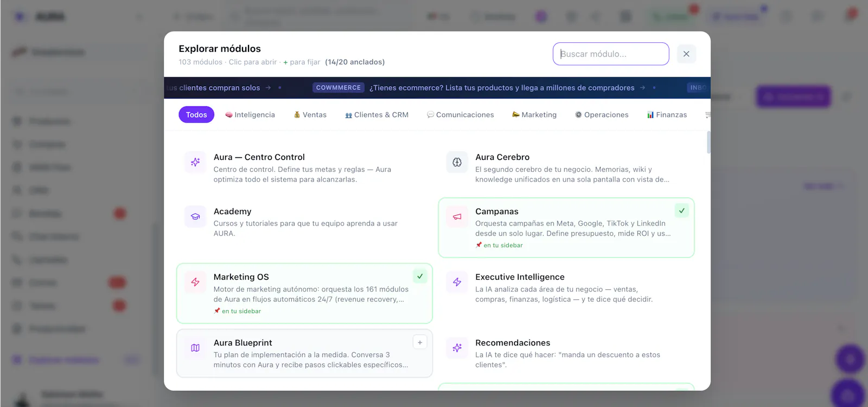Open the 'Aura — Centro Control' module title
868x407 pixels.
click(x=259, y=157)
